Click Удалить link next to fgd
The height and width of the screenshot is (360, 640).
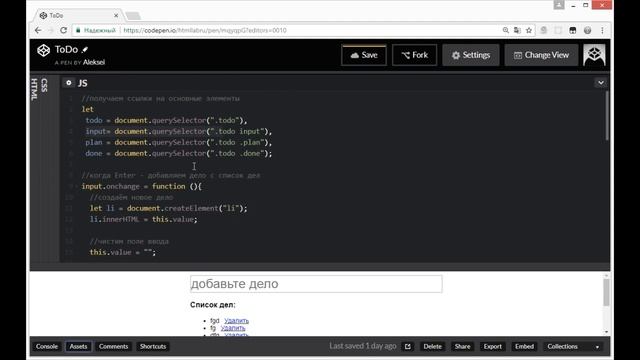point(236,321)
